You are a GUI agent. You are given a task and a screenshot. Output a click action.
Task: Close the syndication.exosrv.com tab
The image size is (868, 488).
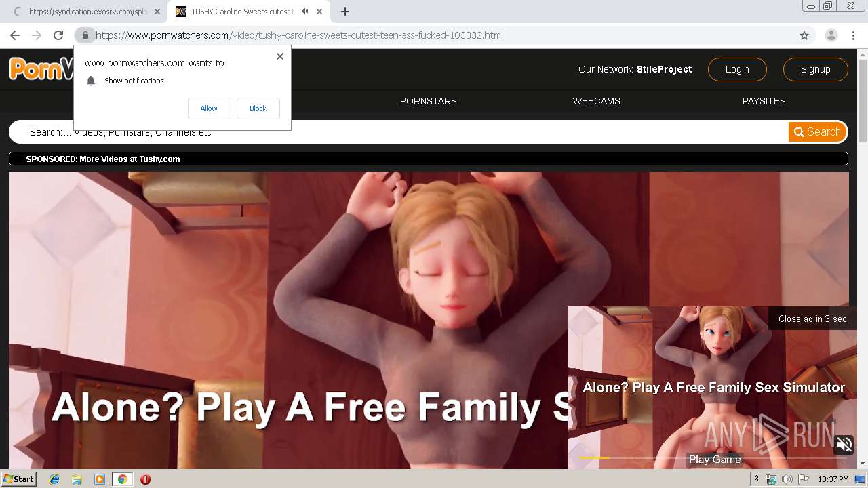tap(157, 12)
